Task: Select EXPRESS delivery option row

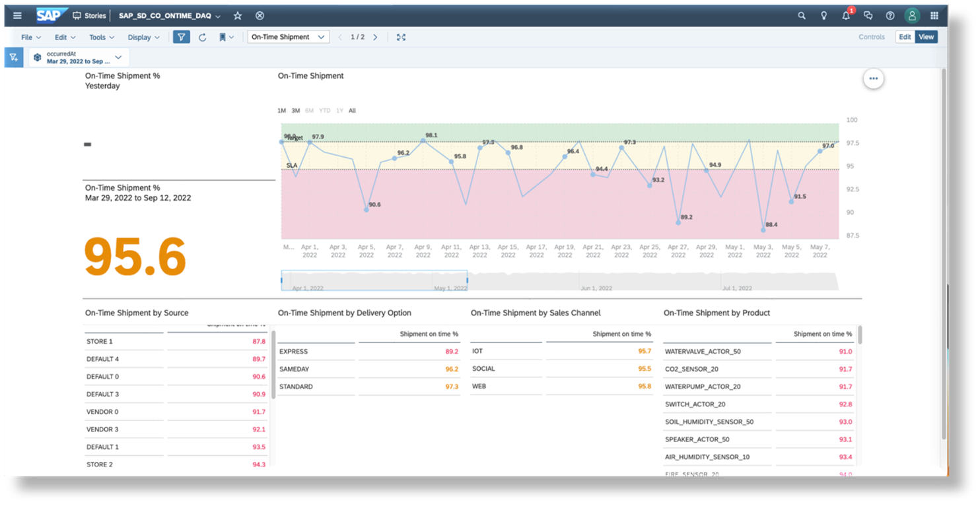Action: pos(368,352)
